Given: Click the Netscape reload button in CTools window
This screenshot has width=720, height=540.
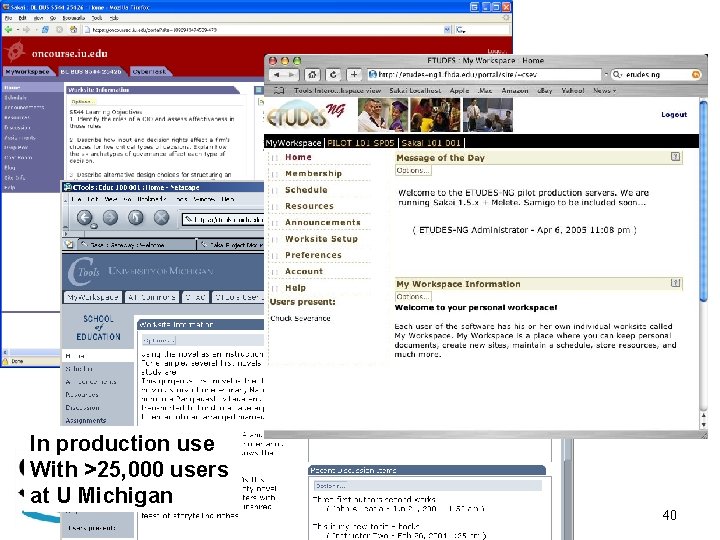Looking at the screenshot, I should (x=136, y=217).
